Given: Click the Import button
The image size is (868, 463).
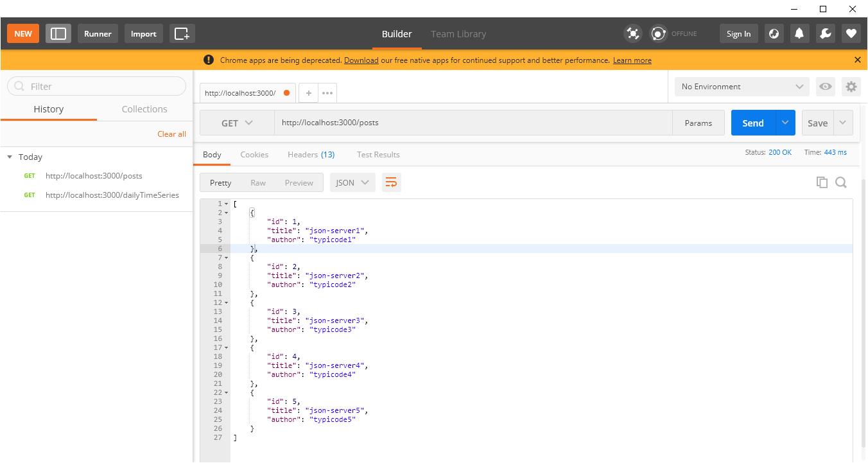Looking at the screenshot, I should tap(144, 33).
